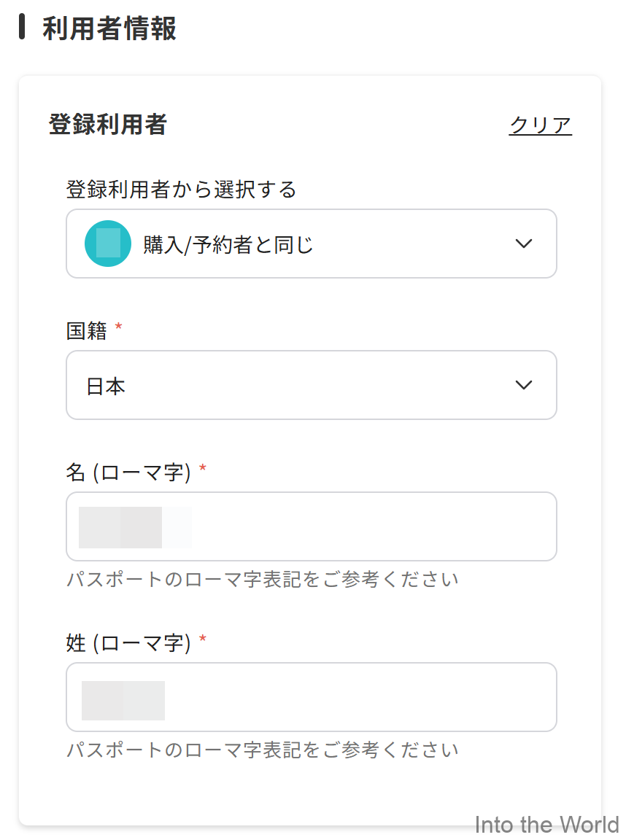Screen dimensions: 626x840
Task: Expand the 購入/予約者と同じ selection menu
Action: [312, 244]
